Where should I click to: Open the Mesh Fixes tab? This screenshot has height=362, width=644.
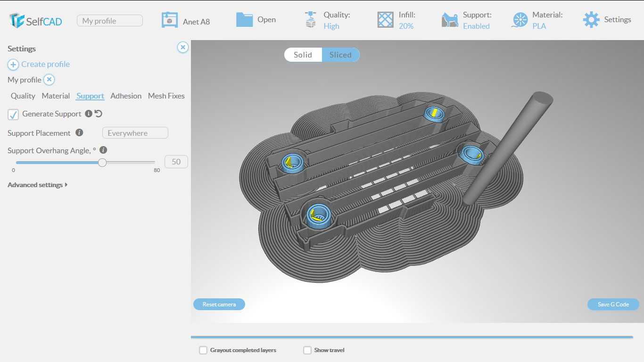coord(166,96)
